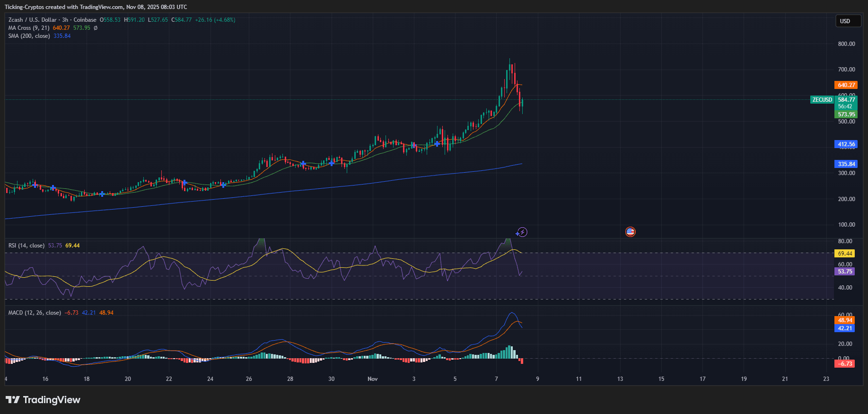Click the TradingView logo
This screenshot has height=414, width=868.
pyautogui.click(x=43, y=400)
